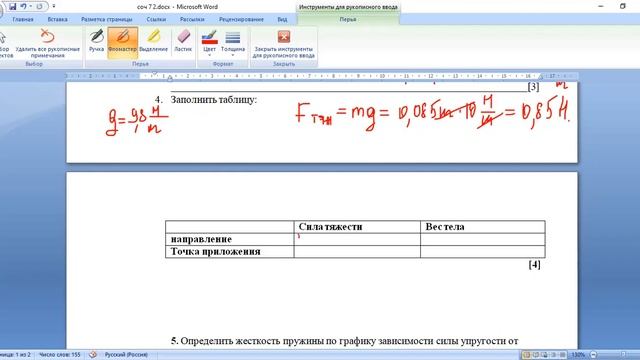Click empty cell for Точка приложения under Сила тяжести
Image resolution: width=640 pixels, height=360 pixels.
click(357, 251)
